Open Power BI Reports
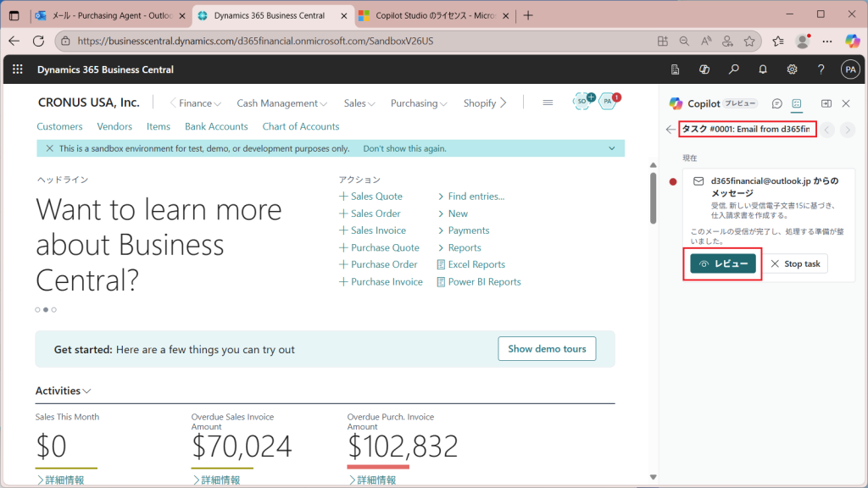Image resolution: width=868 pixels, height=488 pixels. 479,281
